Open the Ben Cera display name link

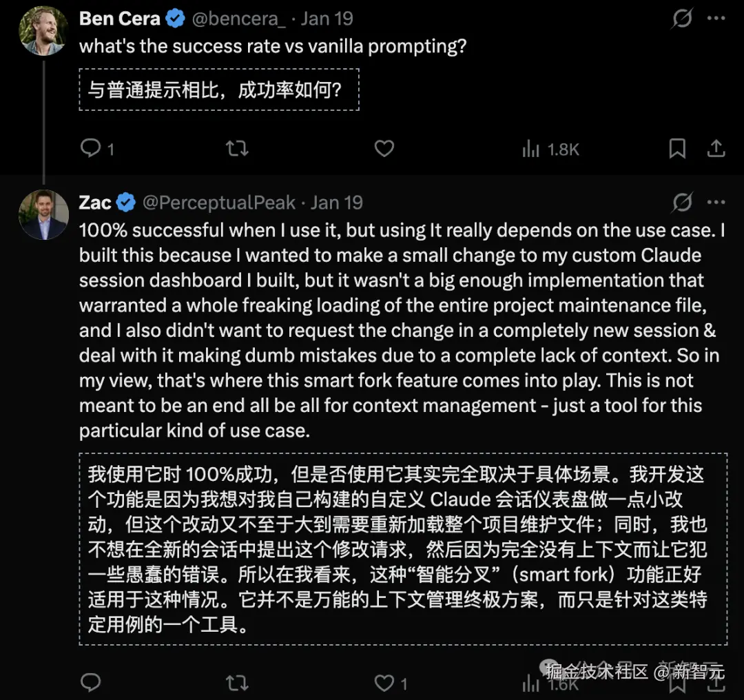pos(121,19)
